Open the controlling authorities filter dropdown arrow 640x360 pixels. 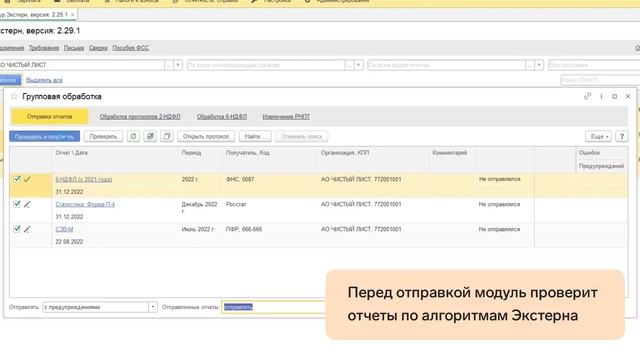358,65
